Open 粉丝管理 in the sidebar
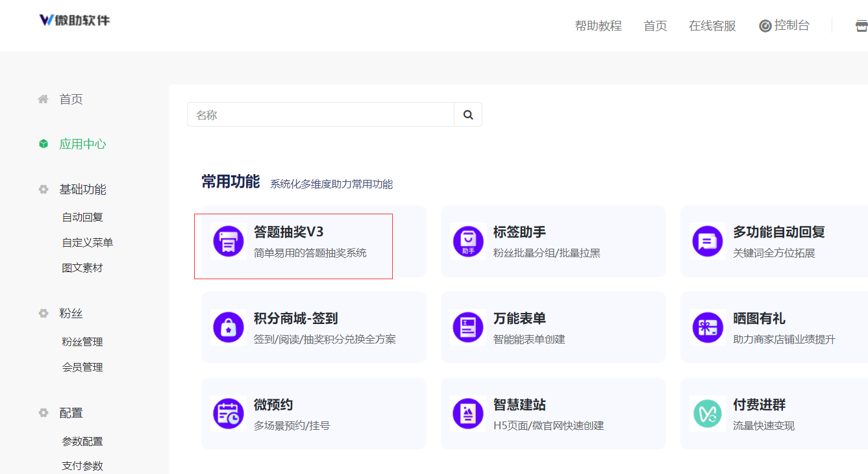 point(82,342)
